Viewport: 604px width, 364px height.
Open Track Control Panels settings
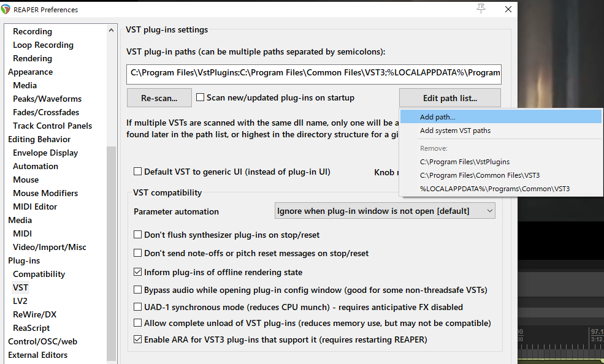[x=52, y=126]
